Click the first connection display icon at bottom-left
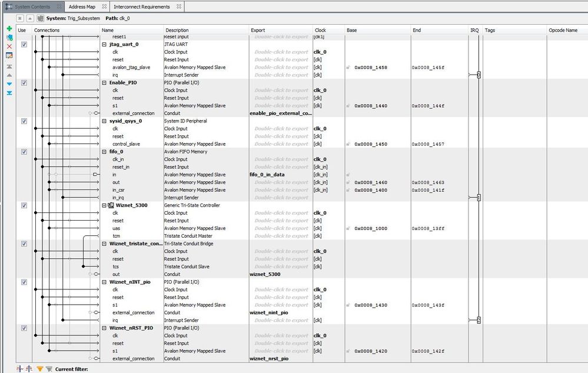Screen dimensions: 588x373 [20, 369]
